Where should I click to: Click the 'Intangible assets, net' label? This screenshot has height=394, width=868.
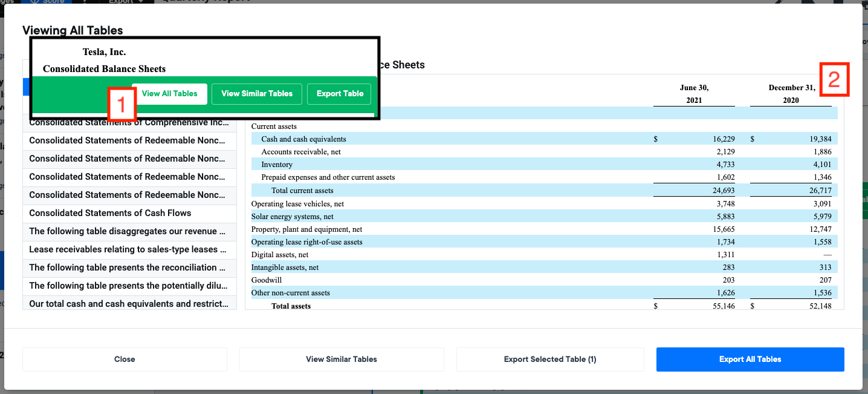click(x=285, y=268)
